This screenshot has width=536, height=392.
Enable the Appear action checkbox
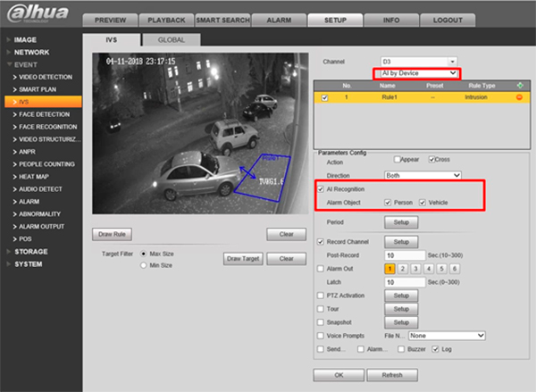tap(397, 159)
